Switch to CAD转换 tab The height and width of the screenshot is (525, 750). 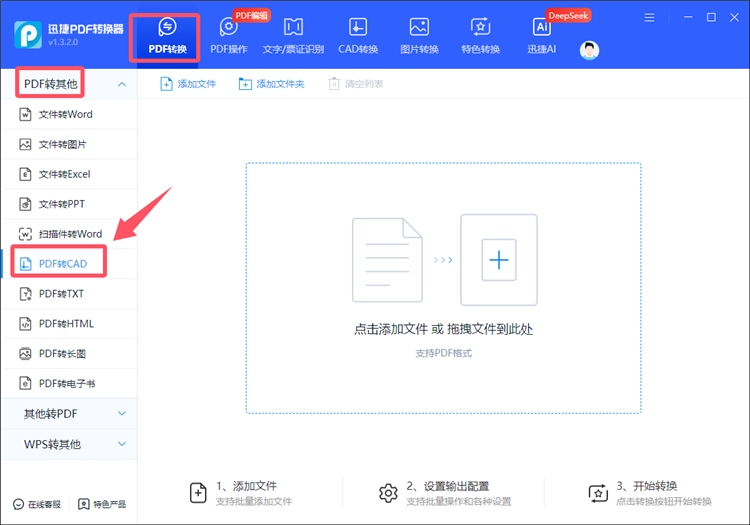tap(358, 37)
